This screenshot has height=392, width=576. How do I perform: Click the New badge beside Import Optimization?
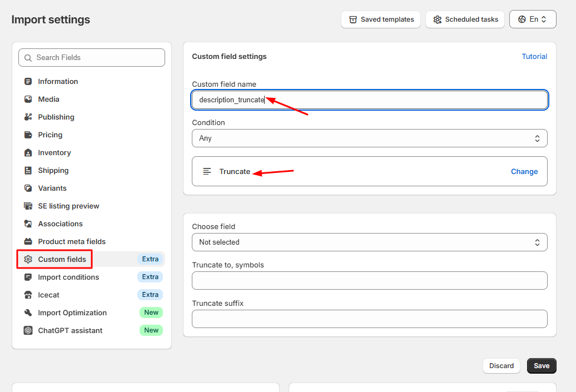click(x=151, y=312)
